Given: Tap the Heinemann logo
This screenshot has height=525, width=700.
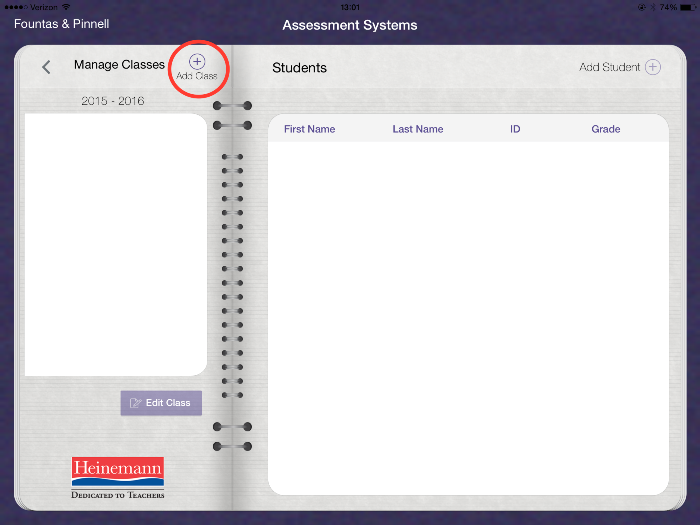Looking at the screenshot, I should (x=118, y=477).
